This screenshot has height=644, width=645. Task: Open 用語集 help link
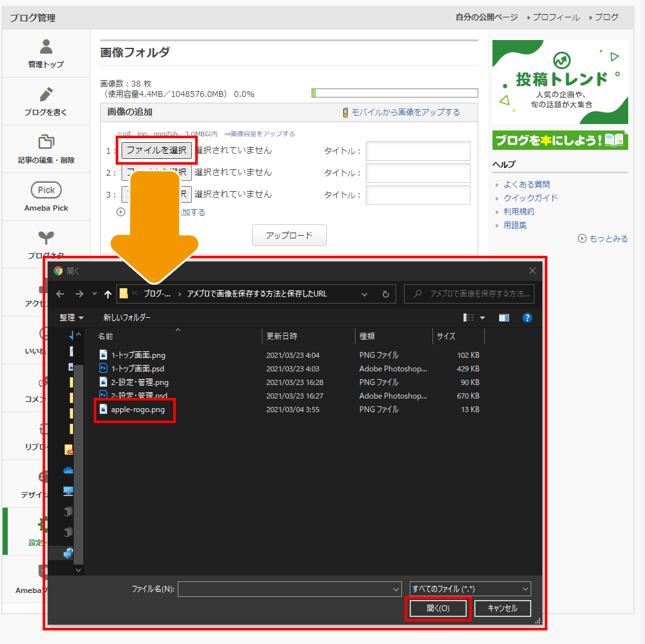click(x=515, y=225)
